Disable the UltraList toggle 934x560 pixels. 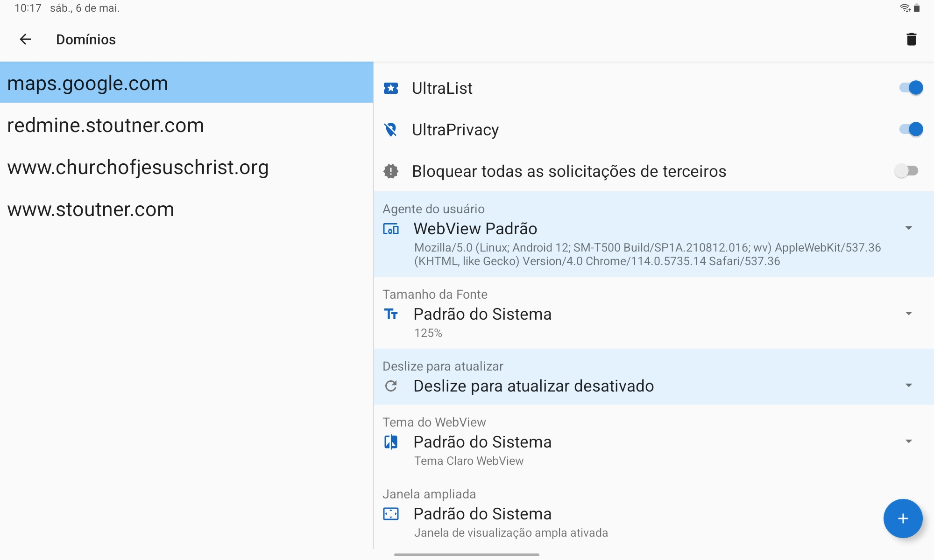[x=911, y=88]
